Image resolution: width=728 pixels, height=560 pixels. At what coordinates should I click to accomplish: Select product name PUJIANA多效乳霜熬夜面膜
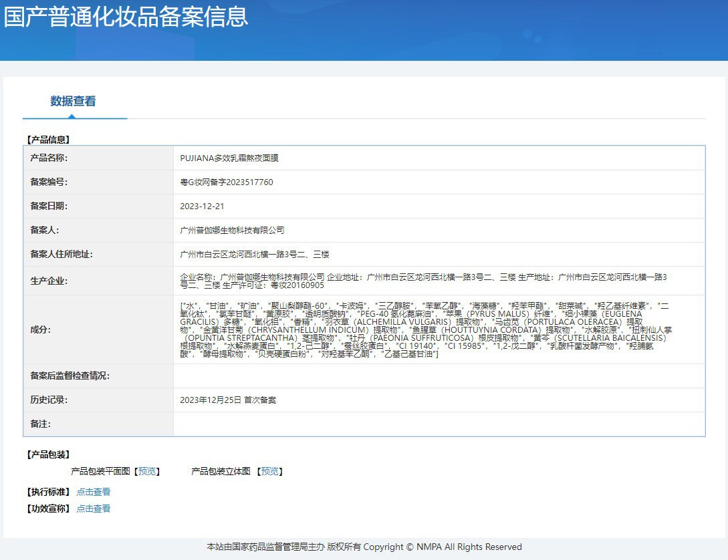(229, 158)
